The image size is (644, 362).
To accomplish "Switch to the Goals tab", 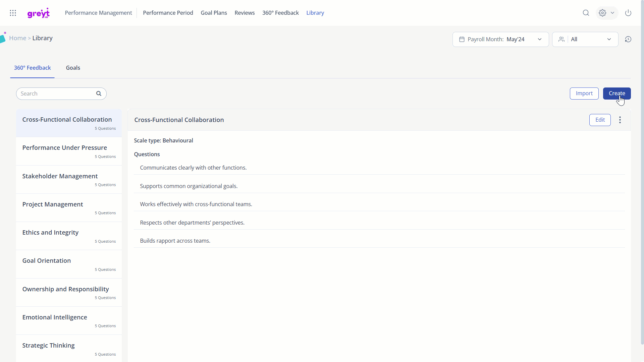I will (x=73, y=68).
